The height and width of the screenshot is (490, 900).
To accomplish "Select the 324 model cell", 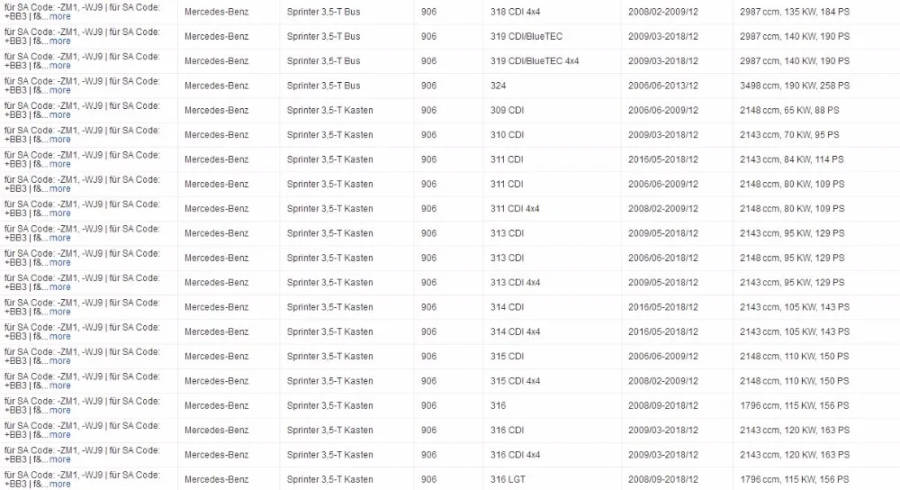I will tap(498, 85).
